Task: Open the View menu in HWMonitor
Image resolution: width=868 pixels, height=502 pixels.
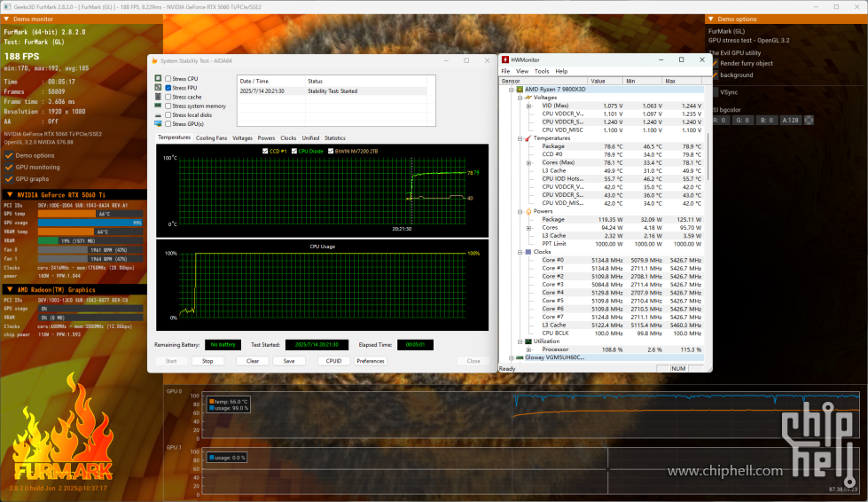Action: (522, 72)
